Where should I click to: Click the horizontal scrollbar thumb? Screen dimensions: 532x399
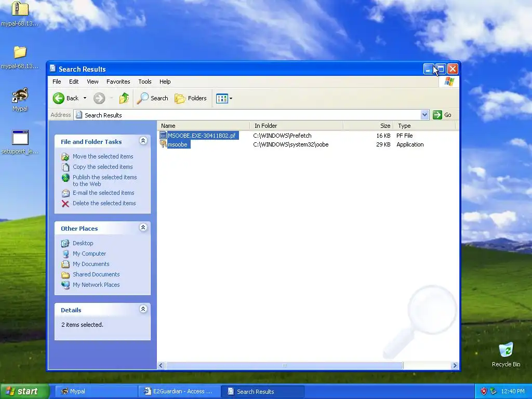click(x=284, y=365)
